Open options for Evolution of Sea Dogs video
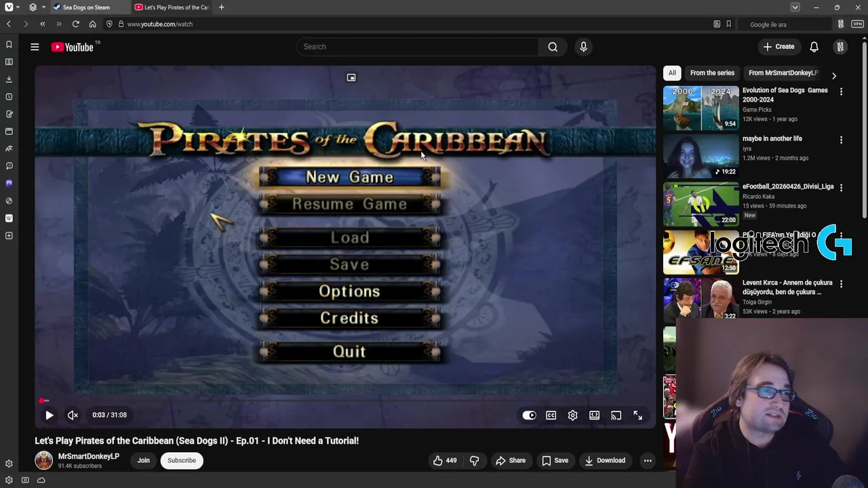The width and height of the screenshot is (868, 488). [841, 91]
